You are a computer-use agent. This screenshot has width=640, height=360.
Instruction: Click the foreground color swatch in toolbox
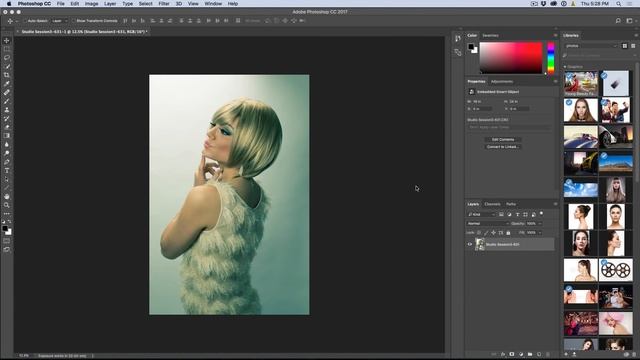click(5, 229)
